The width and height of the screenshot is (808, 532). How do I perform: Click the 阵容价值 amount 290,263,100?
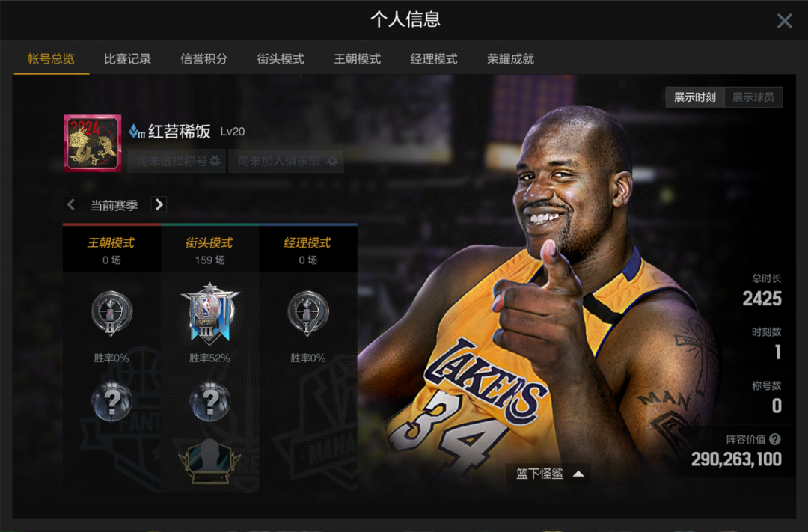coord(736,459)
